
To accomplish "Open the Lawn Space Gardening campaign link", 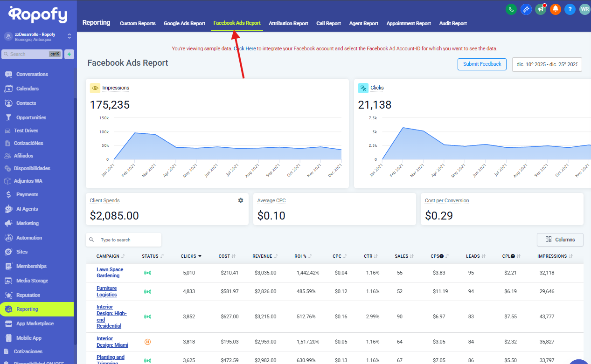I will 110,273.
